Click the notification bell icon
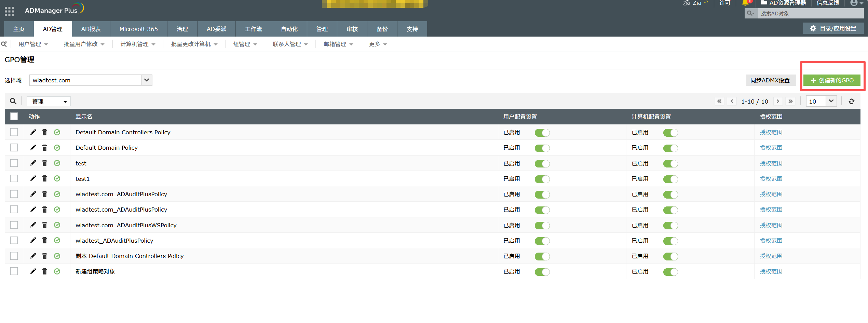 pos(745,3)
